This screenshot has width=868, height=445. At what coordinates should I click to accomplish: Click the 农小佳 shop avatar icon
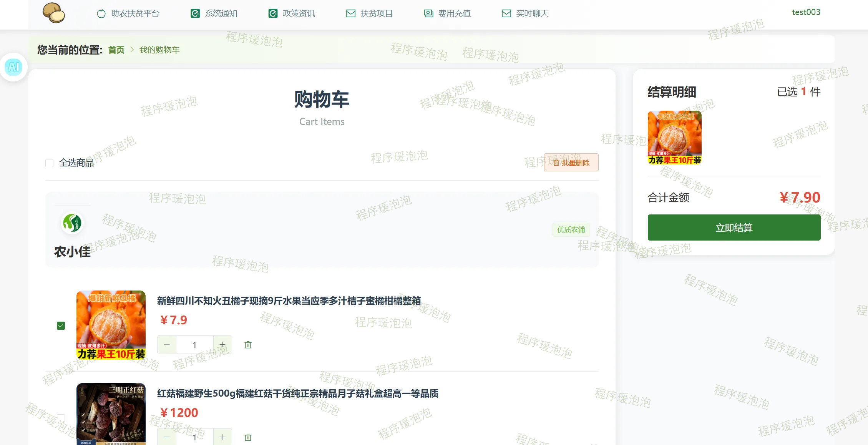click(x=72, y=223)
